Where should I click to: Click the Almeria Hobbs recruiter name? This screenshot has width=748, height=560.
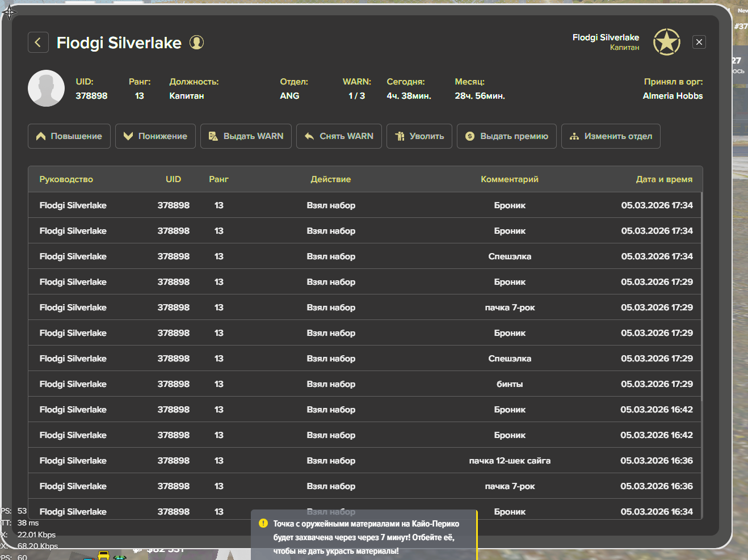point(672,96)
